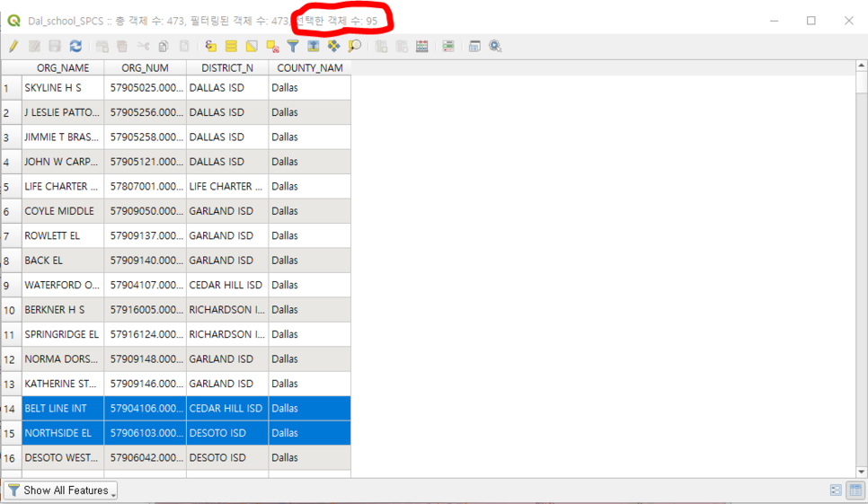Sort by ORG_NUM column header
Viewport: 868px width, 504px height.
145,68
